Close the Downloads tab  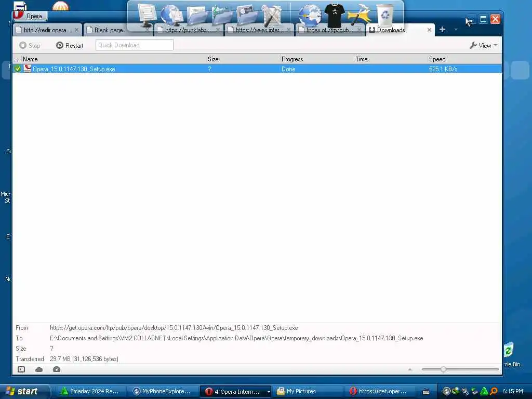click(x=429, y=30)
